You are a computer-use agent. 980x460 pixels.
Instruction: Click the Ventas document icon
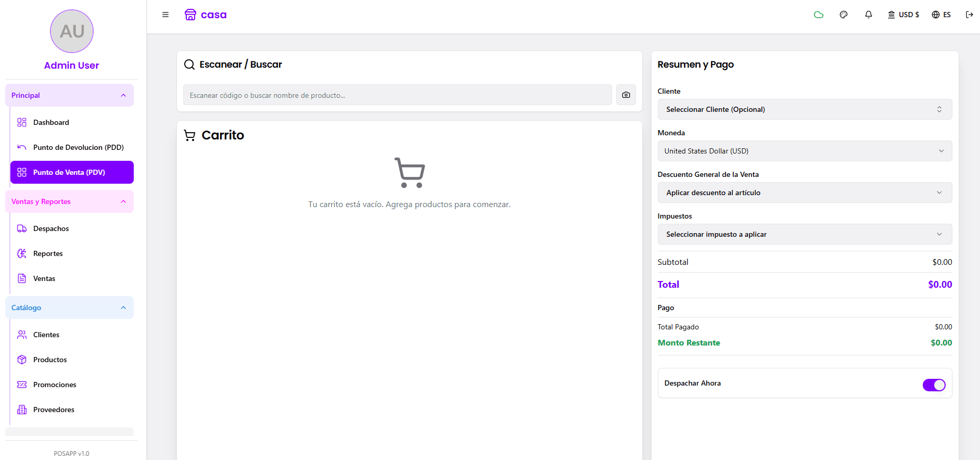click(22, 278)
